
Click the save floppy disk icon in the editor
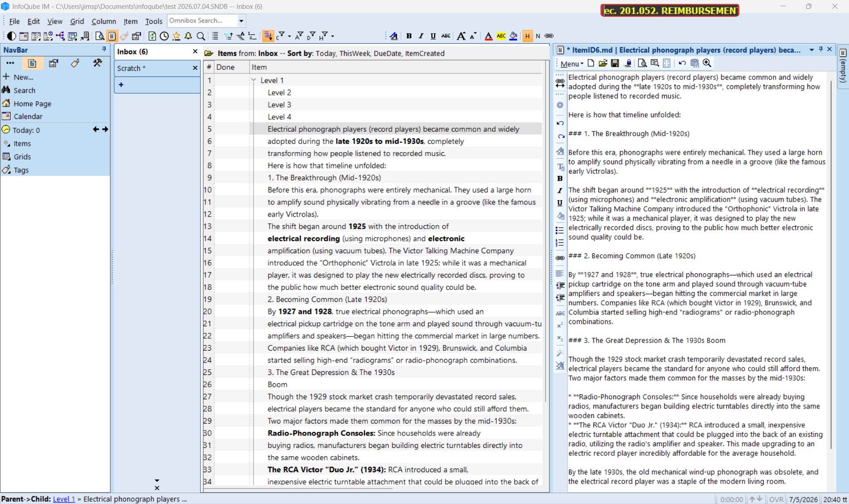point(615,63)
